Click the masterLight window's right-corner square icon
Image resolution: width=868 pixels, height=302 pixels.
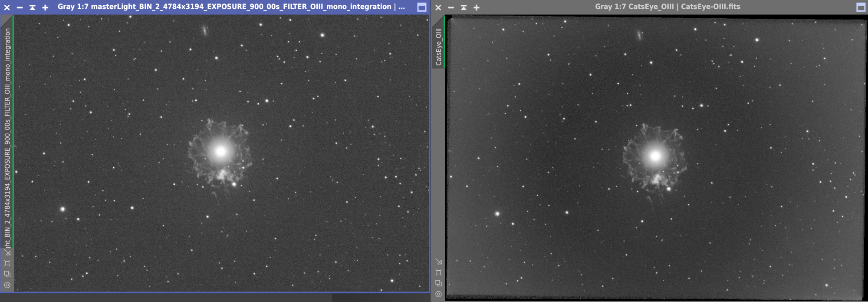421,7
